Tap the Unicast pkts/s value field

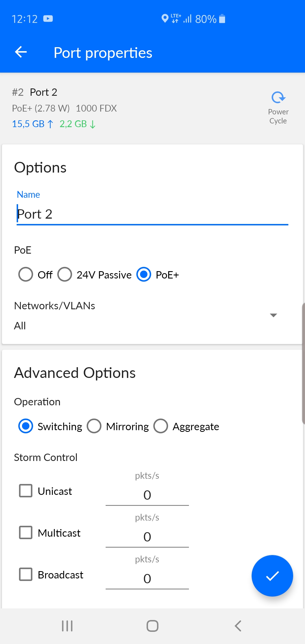pyautogui.click(x=147, y=495)
